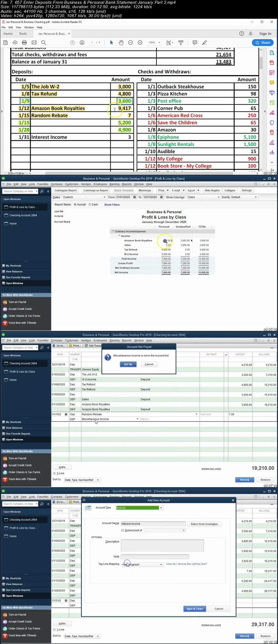This screenshot has height=644, width=278.
Task: Click the email envelope icon
Action: (x=34, y=42)
